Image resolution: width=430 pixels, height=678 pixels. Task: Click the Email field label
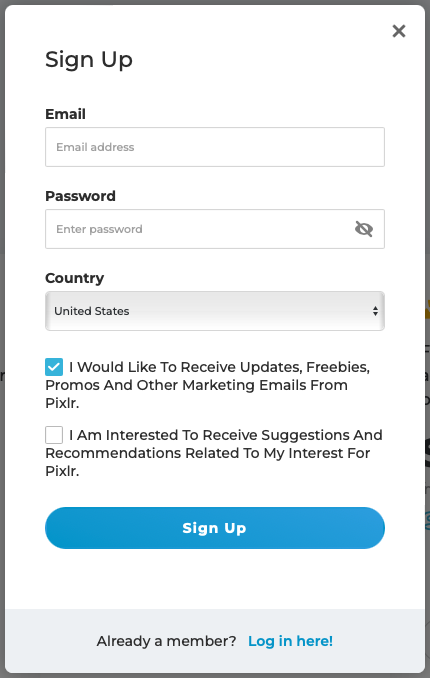(65, 114)
